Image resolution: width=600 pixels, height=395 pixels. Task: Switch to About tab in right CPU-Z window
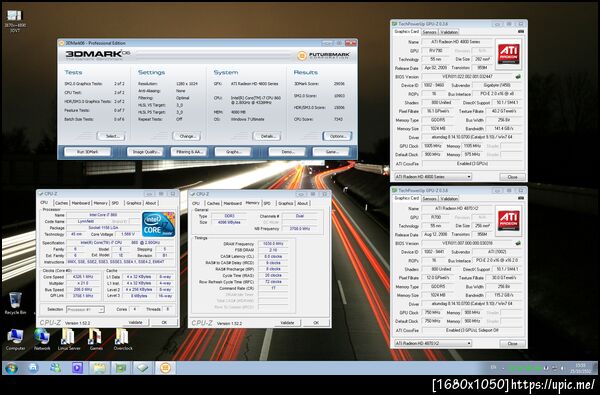point(303,203)
